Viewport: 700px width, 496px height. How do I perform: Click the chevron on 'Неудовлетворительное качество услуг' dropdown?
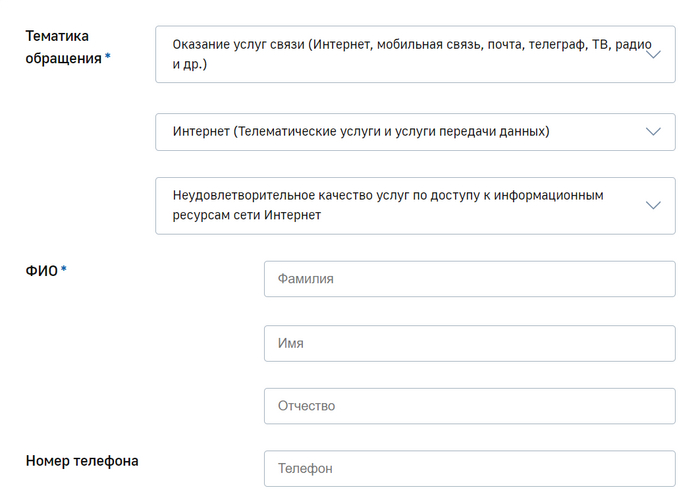[x=654, y=206]
